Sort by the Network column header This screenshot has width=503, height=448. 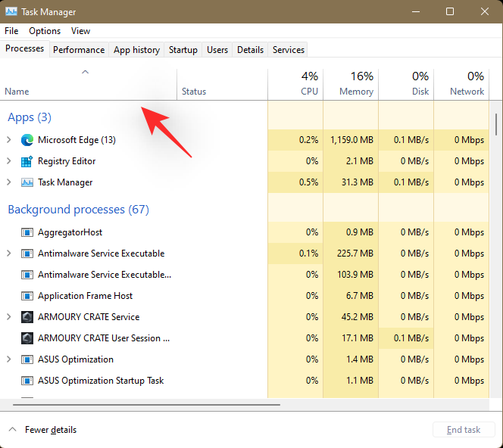461,85
